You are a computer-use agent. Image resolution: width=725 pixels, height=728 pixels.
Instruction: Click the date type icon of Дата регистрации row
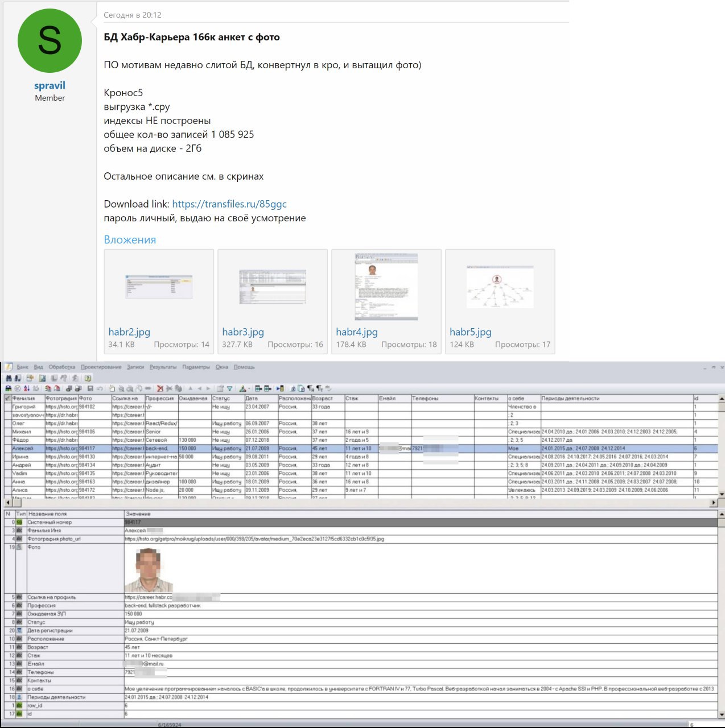(x=19, y=630)
